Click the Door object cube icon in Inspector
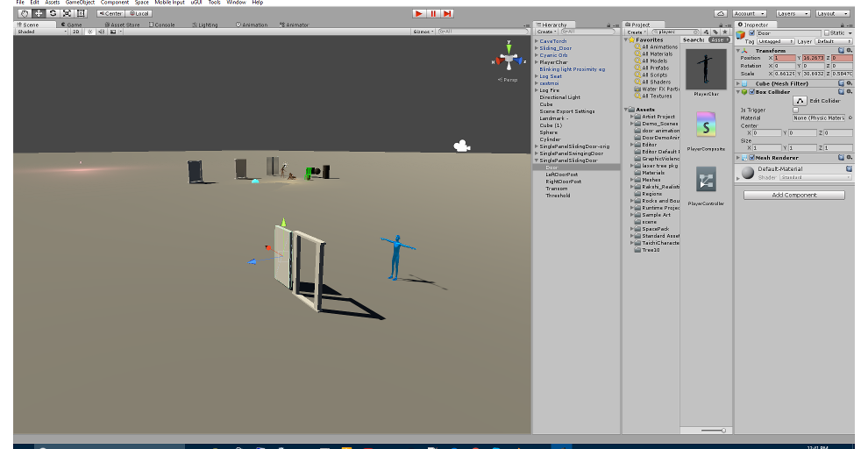The width and height of the screenshot is (868, 449). 741,34
